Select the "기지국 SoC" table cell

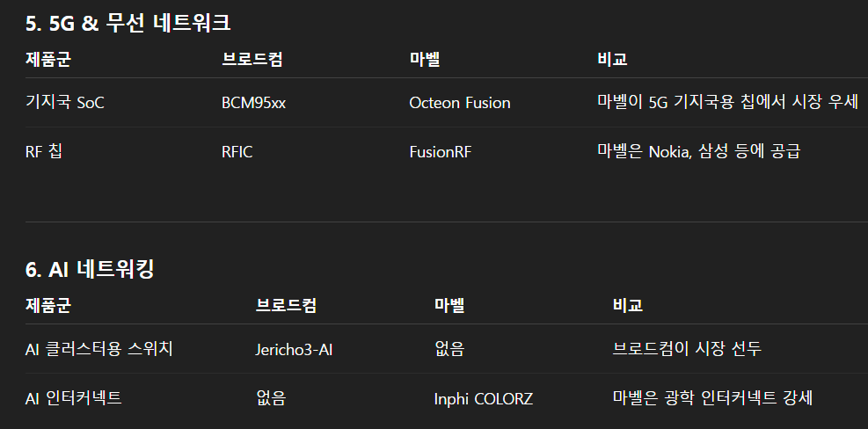(65, 103)
